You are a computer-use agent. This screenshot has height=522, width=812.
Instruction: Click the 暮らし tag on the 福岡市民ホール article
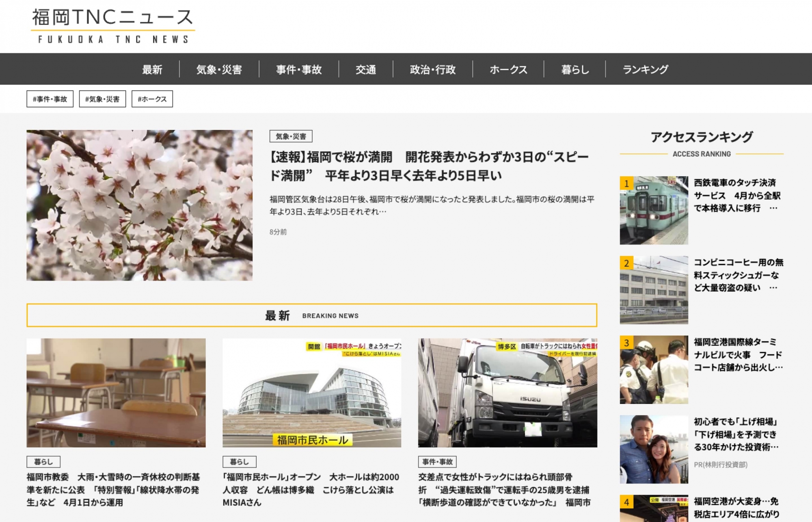[x=239, y=462]
